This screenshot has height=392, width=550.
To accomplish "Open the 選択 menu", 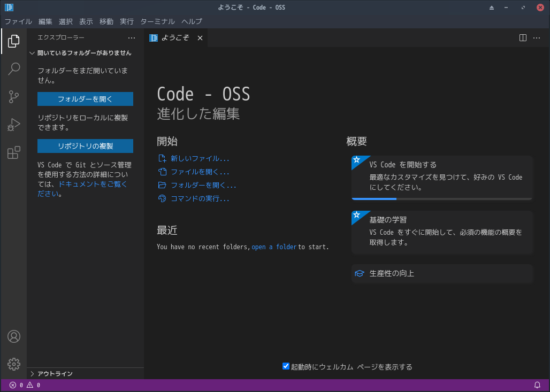I will click(x=66, y=21).
